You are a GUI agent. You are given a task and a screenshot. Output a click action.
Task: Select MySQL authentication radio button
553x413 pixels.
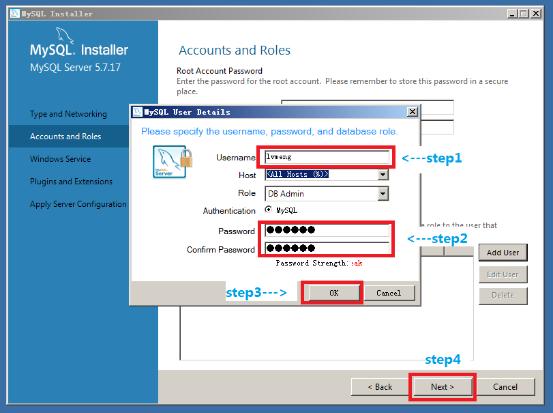click(268, 209)
